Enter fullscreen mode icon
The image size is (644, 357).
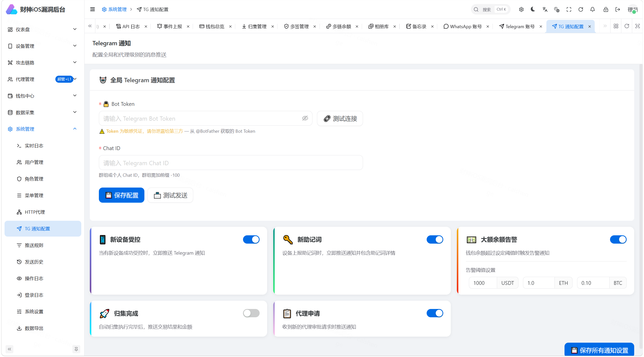pos(569,10)
